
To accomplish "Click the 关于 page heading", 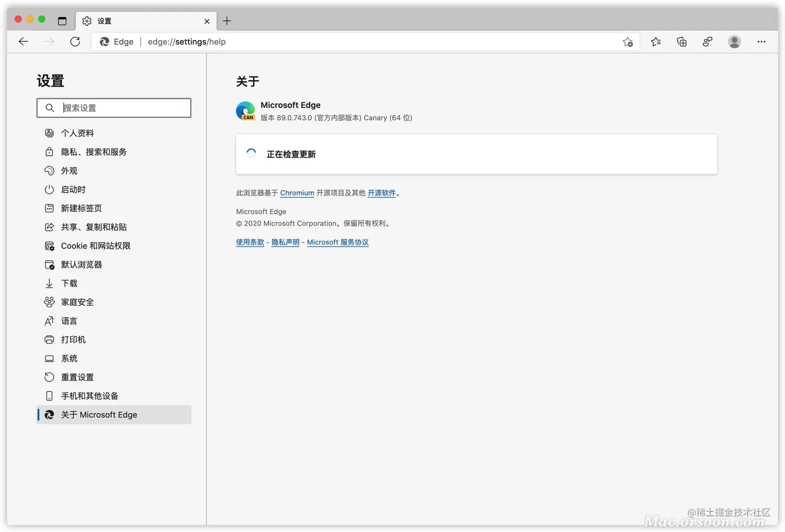I will (x=248, y=81).
